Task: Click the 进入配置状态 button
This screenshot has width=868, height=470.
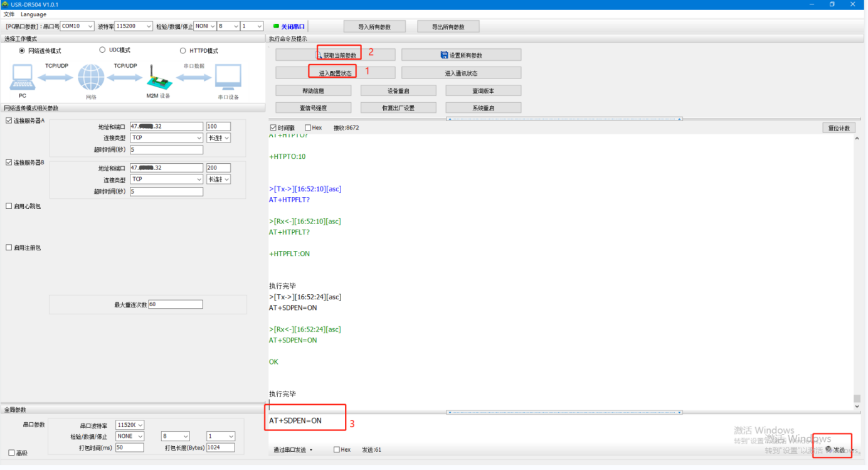Action: click(x=336, y=73)
